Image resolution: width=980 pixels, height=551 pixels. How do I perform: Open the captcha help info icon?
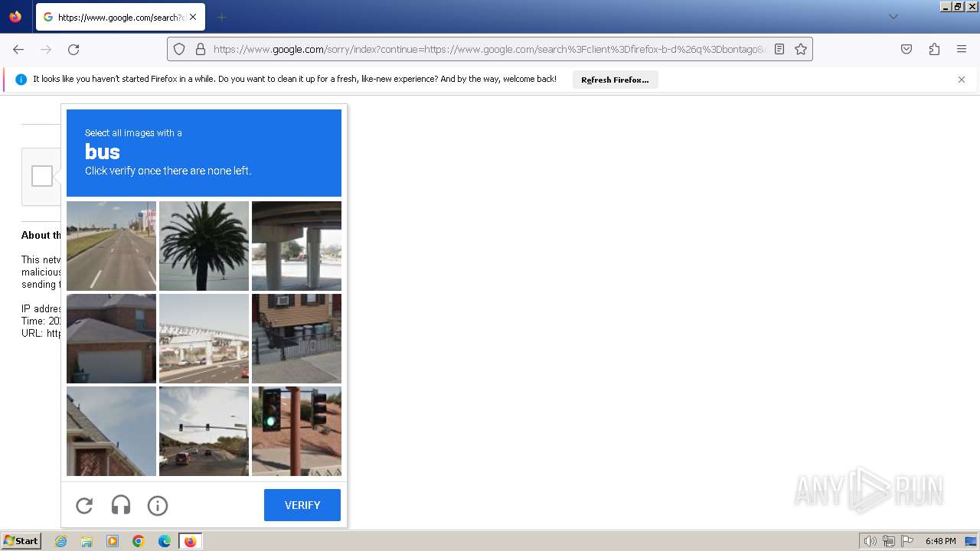[158, 505]
